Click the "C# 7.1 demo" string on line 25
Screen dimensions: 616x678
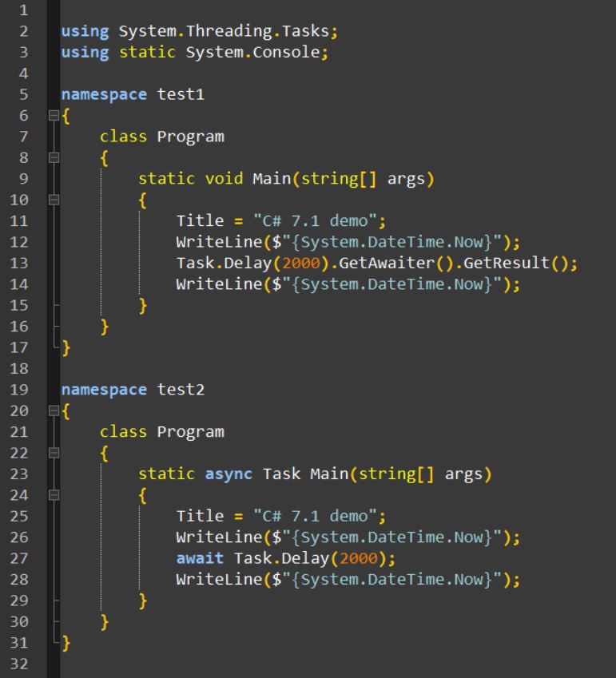coord(315,516)
